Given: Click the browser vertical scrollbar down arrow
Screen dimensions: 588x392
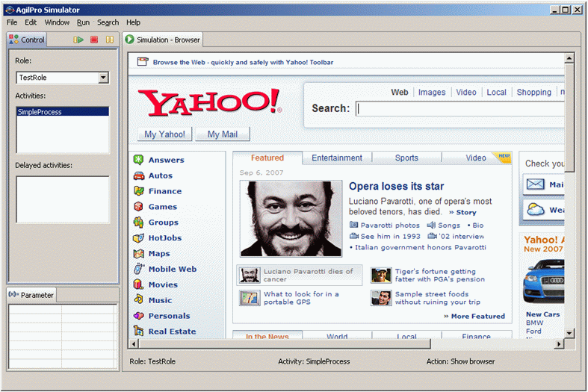Looking at the screenshot, I should (569, 332).
